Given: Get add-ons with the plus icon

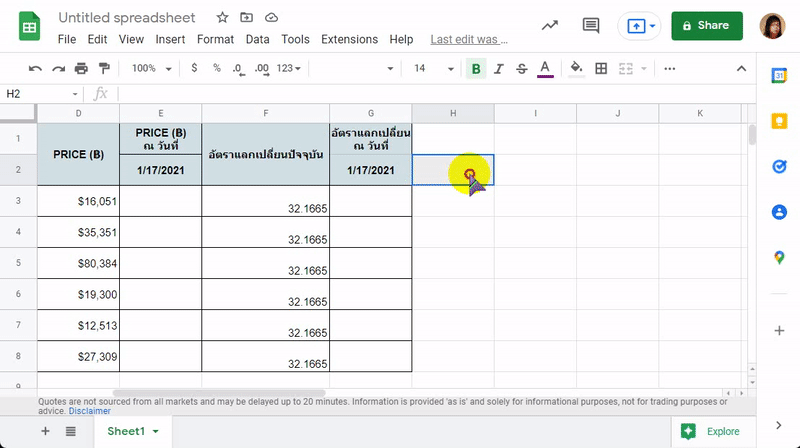Looking at the screenshot, I should click(x=779, y=331).
